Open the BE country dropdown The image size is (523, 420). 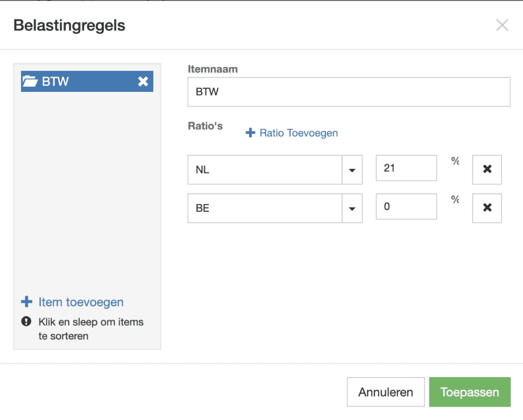pyautogui.click(x=275, y=208)
